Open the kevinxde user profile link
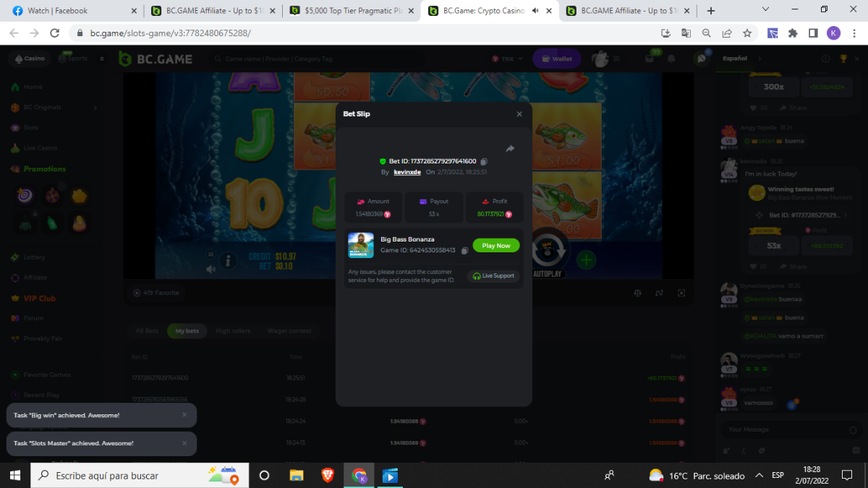868x488 pixels. pyautogui.click(x=407, y=173)
